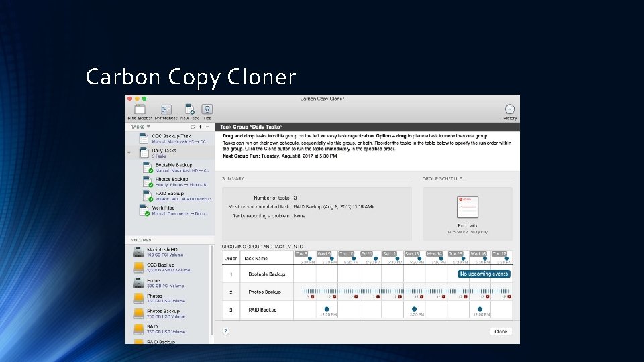Click the new task group folder icon

point(193,127)
